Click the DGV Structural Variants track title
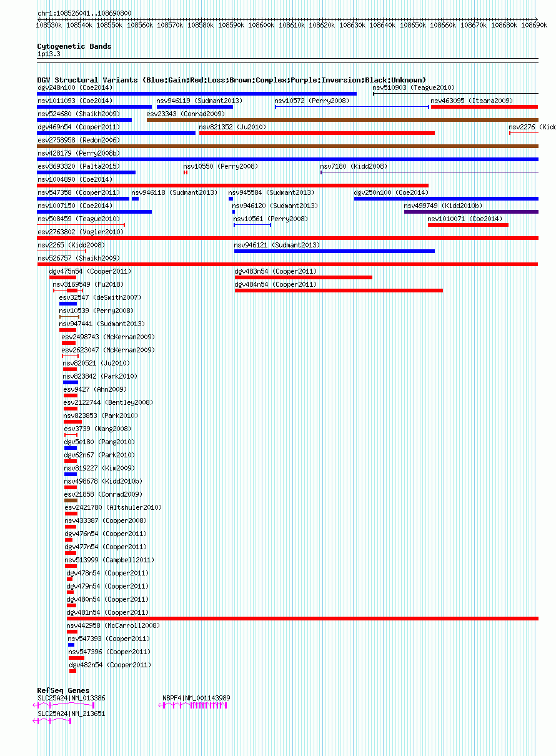Screen dimensions: 556x756 pyautogui.click(x=231, y=80)
